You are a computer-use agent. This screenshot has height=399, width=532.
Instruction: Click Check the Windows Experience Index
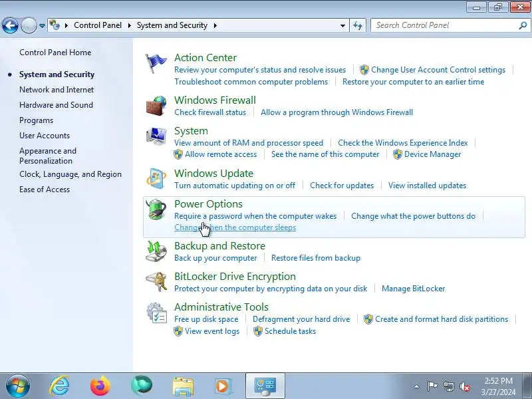pos(403,143)
